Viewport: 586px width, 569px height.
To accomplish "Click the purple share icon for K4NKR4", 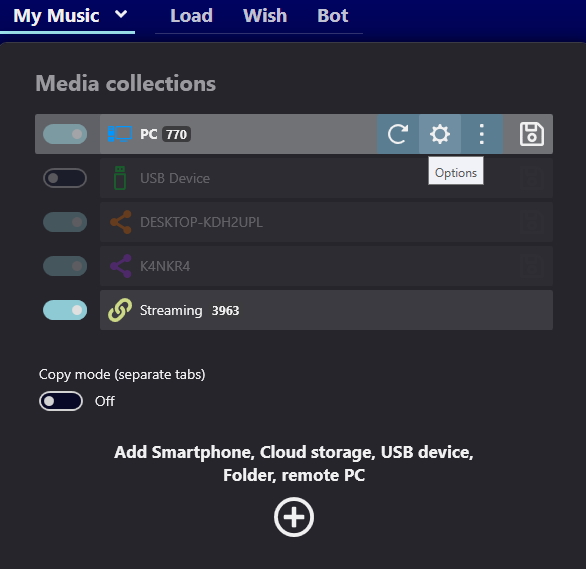I will click(120, 266).
